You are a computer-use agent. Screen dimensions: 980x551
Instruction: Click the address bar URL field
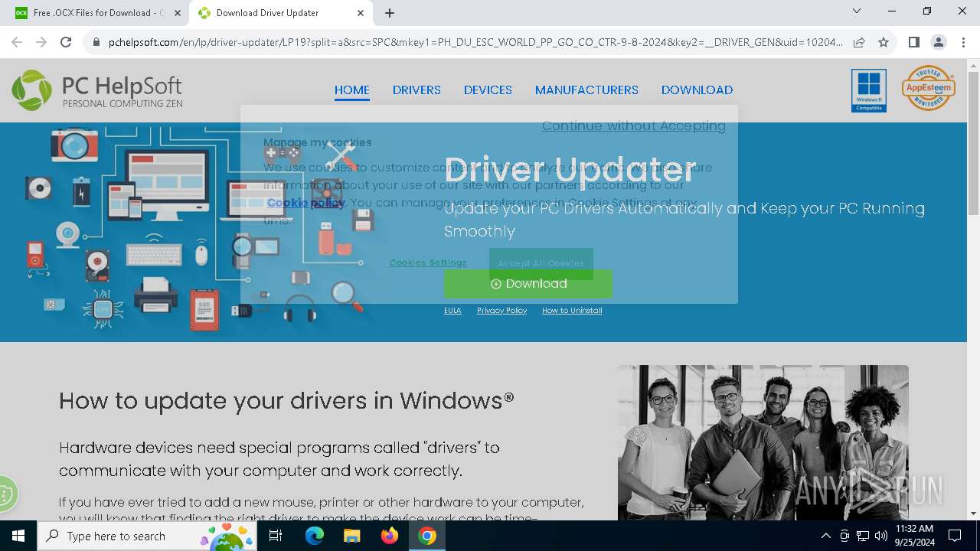[x=475, y=42]
